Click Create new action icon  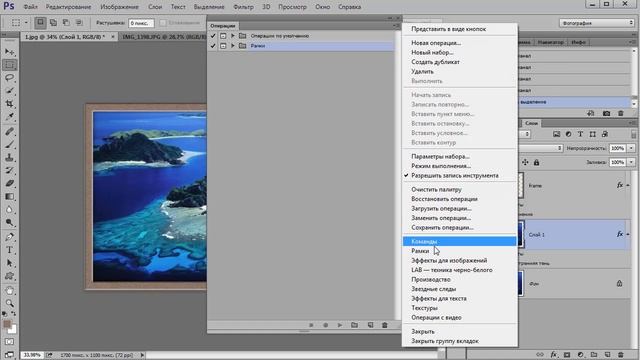point(370,325)
